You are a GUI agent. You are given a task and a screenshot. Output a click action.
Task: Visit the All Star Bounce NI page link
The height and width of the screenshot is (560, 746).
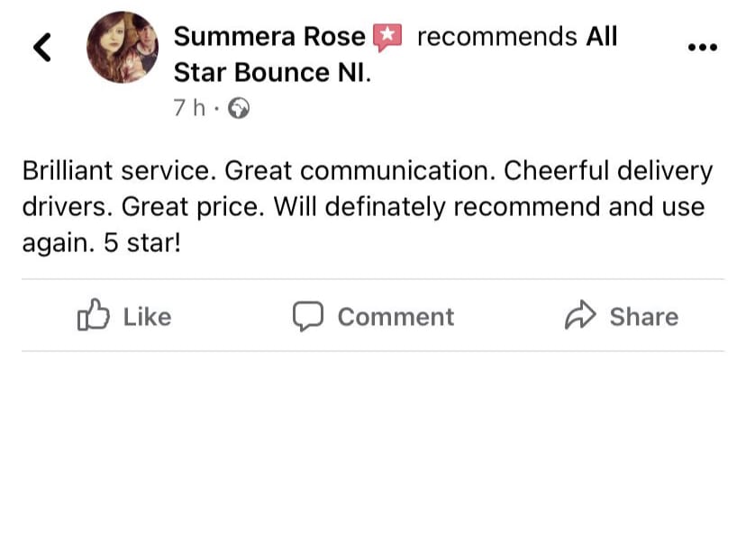[272, 72]
